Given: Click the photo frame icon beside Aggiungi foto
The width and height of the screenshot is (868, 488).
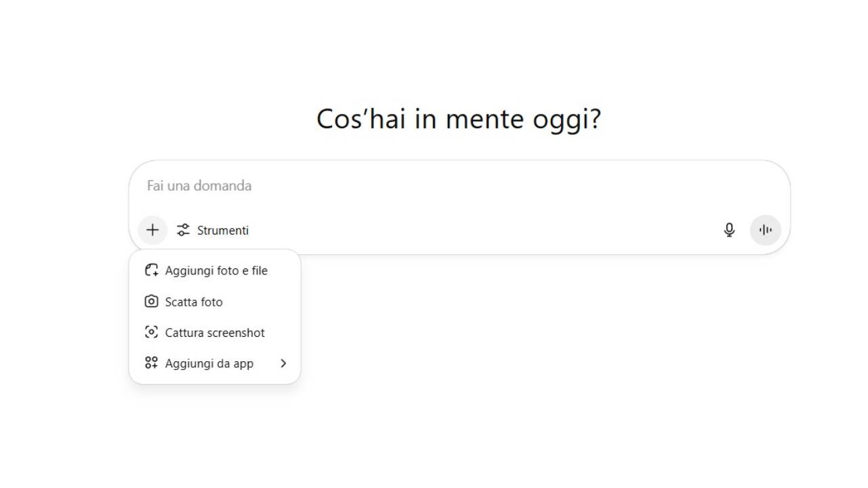Looking at the screenshot, I should point(150,270).
